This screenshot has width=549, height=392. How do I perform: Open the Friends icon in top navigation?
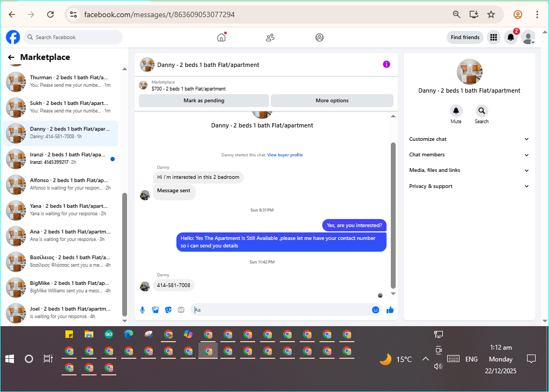(270, 37)
